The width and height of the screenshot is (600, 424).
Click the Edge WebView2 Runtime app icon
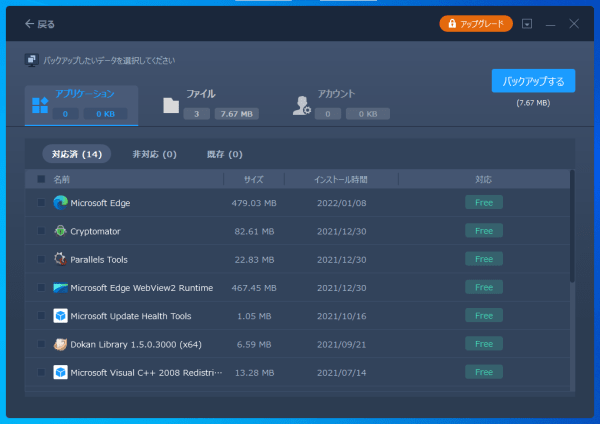pos(60,287)
